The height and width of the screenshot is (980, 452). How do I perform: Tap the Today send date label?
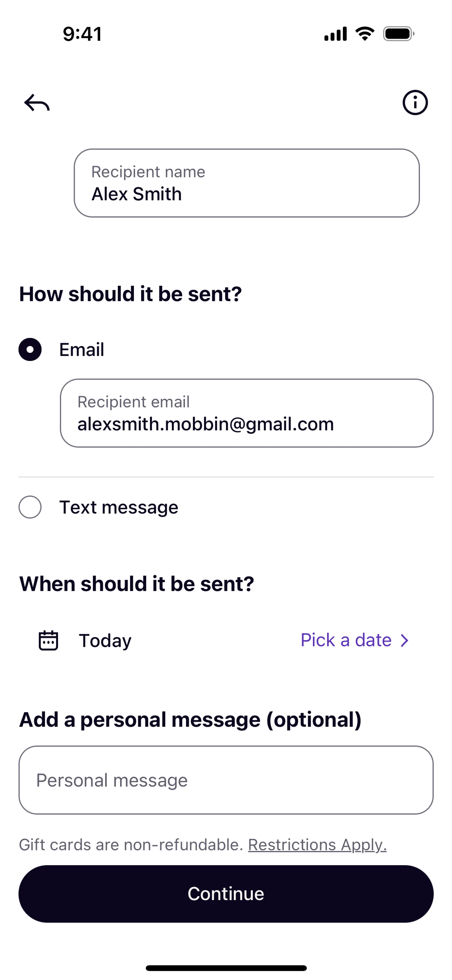coord(105,640)
